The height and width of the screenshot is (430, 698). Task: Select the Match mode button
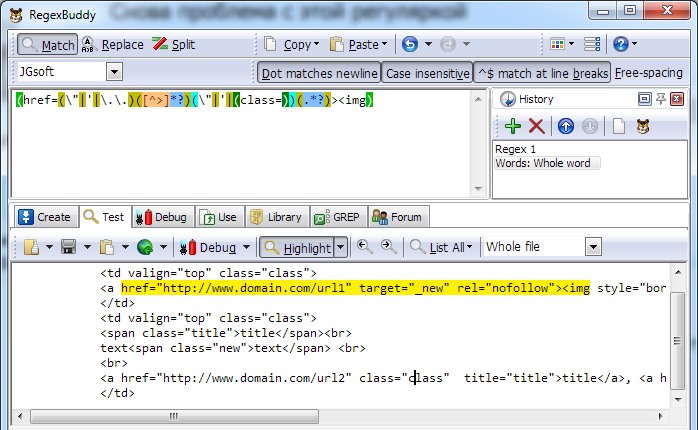pos(48,45)
